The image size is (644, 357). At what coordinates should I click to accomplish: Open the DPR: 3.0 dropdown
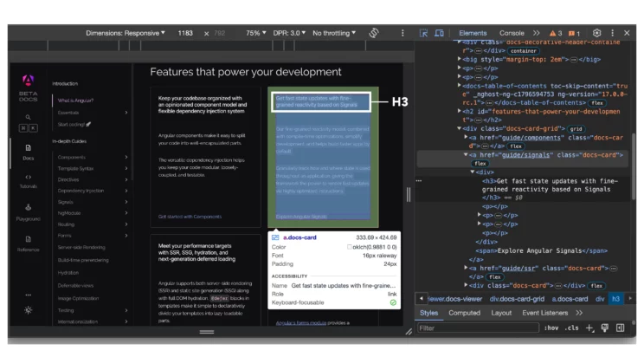(x=289, y=33)
